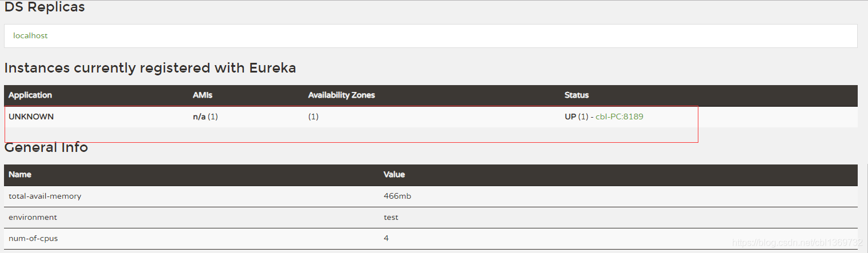Select the total-avail-memory row name
This screenshot has width=868, height=253.
coord(45,196)
